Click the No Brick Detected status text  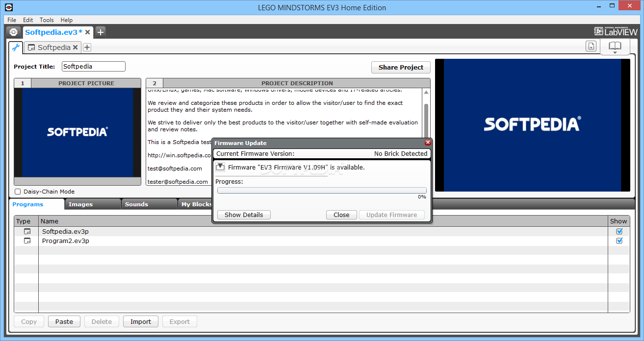(401, 153)
